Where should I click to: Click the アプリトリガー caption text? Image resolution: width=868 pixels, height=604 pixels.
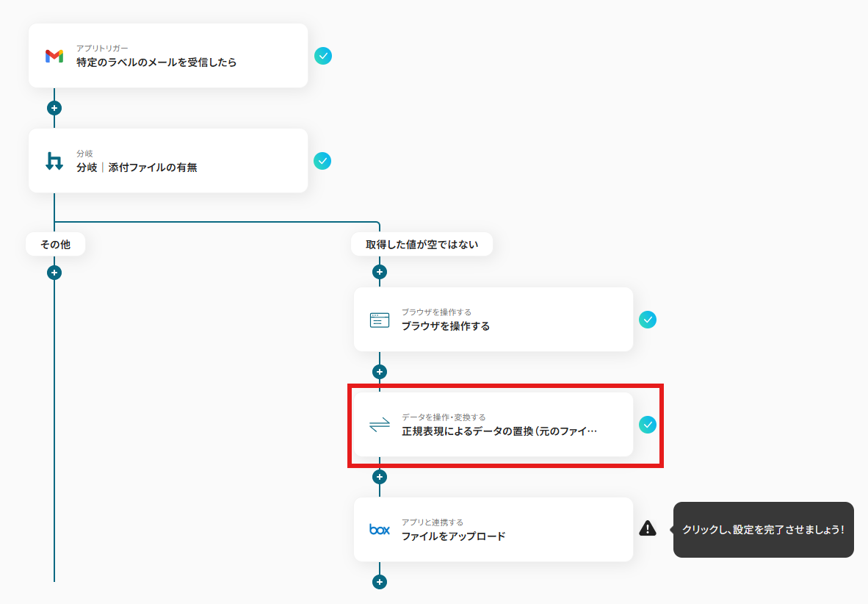[102, 48]
